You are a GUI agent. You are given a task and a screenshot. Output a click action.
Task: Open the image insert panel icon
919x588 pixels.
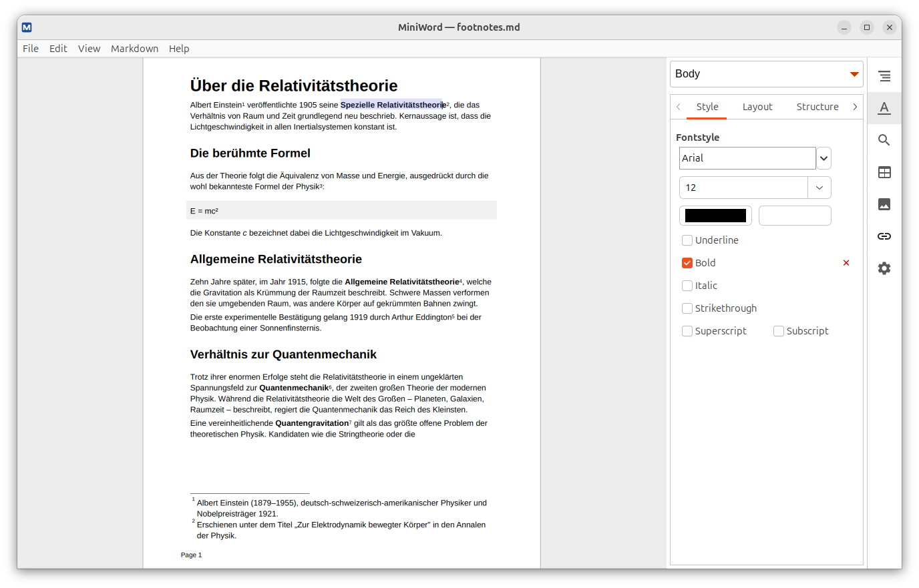[x=884, y=204]
